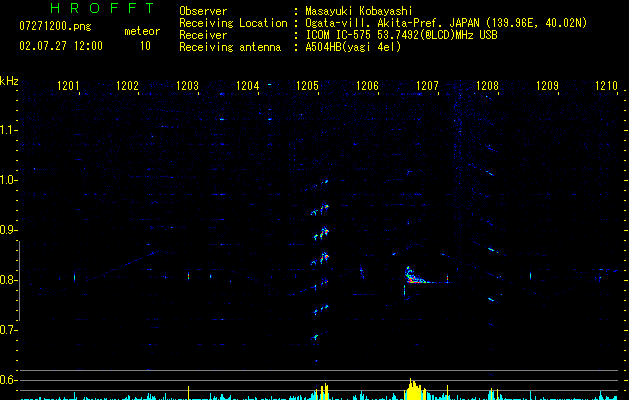This screenshot has width=629, height=400.
Task: Click the 1202 time marker
Action: [127, 85]
